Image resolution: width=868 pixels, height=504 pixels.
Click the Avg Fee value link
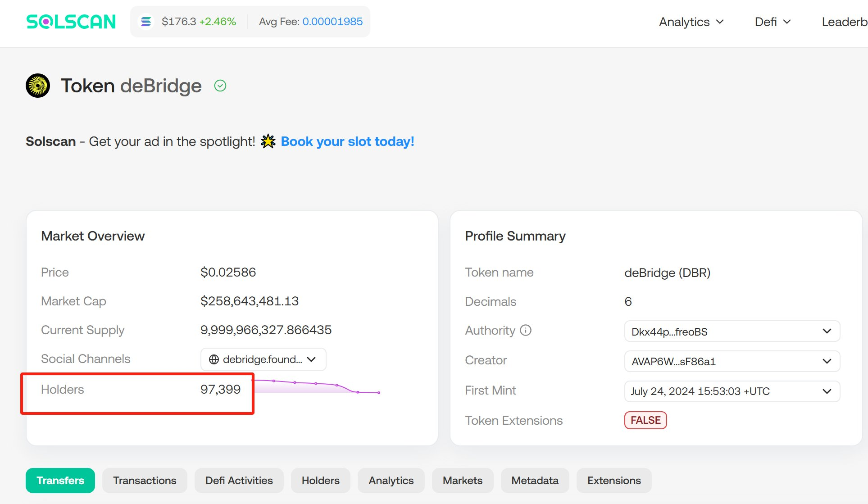pos(332,22)
